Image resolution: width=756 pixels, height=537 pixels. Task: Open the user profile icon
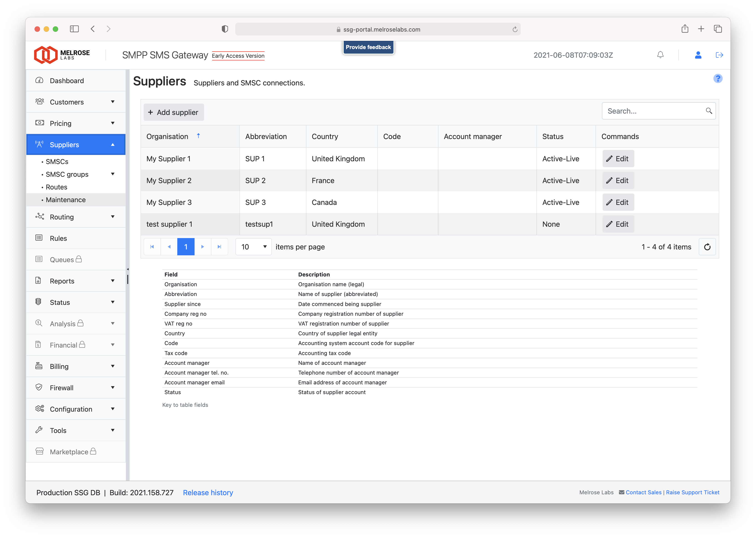point(698,55)
